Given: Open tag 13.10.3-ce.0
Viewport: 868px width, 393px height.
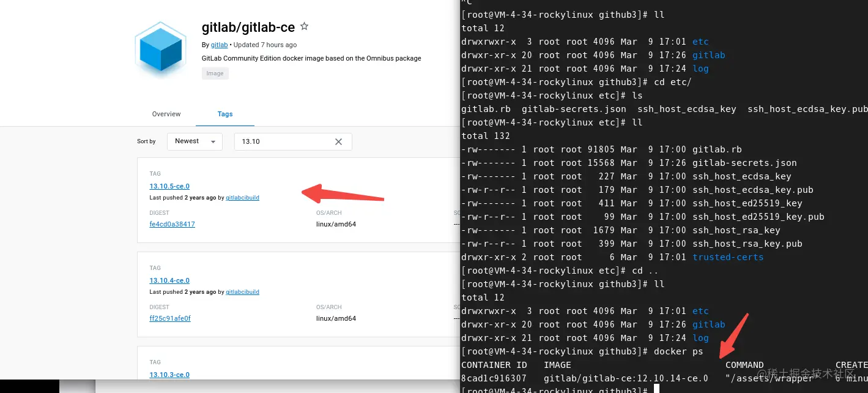Looking at the screenshot, I should pos(169,375).
